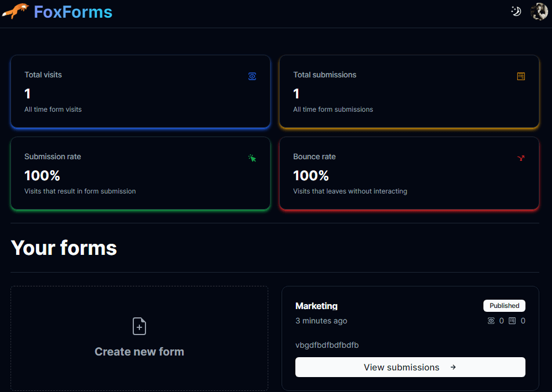
Task: Click the red arrow icon in Bounce rate card
Action: (520, 158)
